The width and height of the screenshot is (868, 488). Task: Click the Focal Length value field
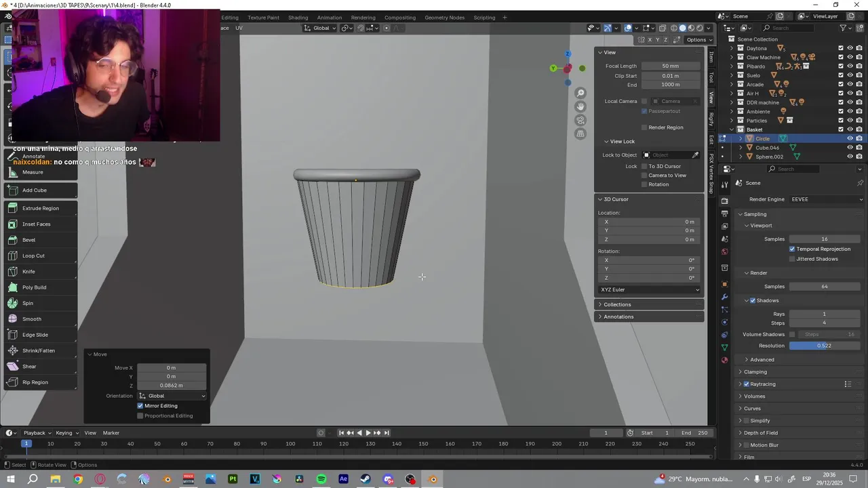[670, 66]
